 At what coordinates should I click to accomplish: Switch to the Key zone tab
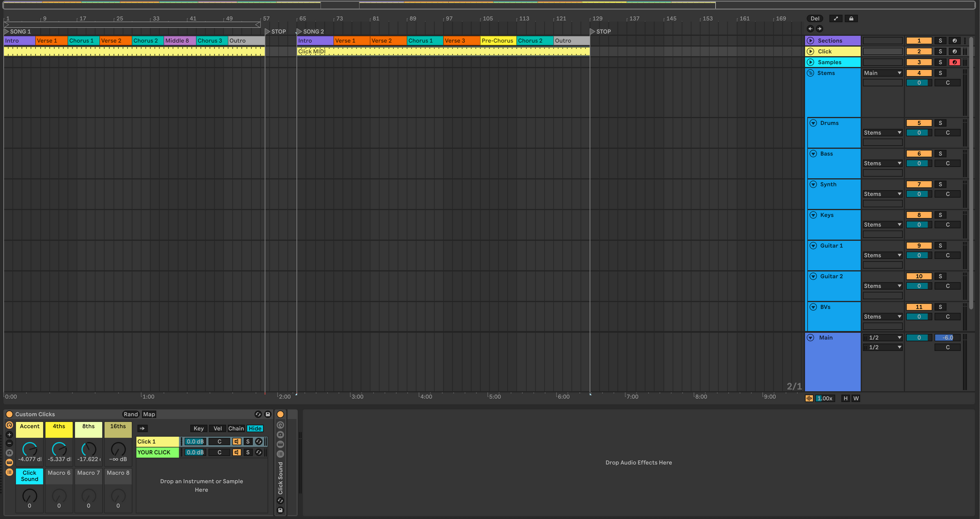[x=198, y=428]
